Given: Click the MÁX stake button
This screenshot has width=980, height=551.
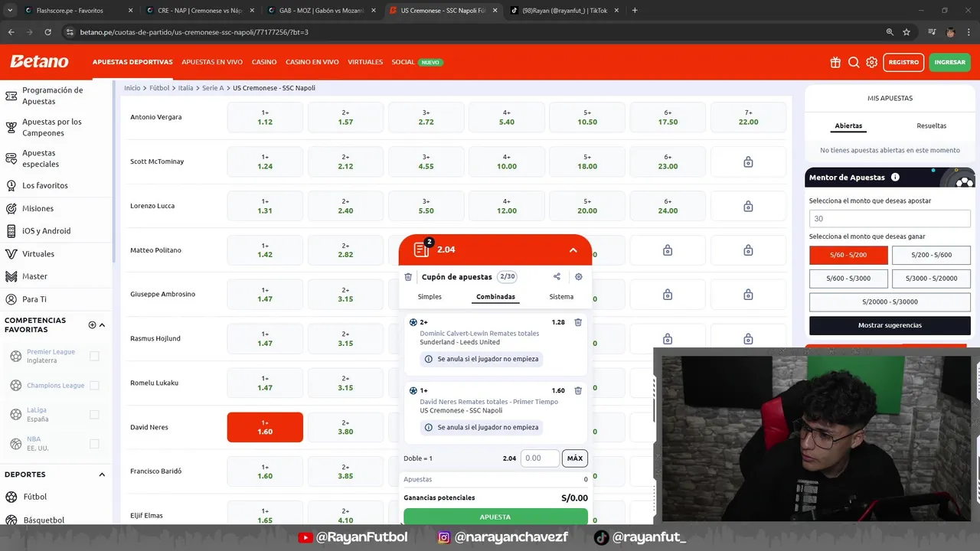Looking at the screenshot, I should pyautogui.click(x=575, y=458).
